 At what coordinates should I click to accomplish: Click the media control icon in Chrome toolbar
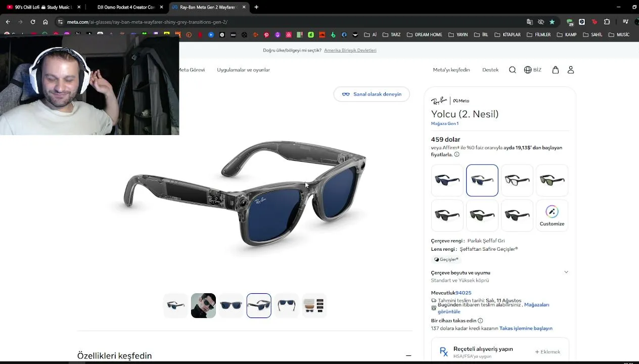pyautogui.click(x=625, y=22)
